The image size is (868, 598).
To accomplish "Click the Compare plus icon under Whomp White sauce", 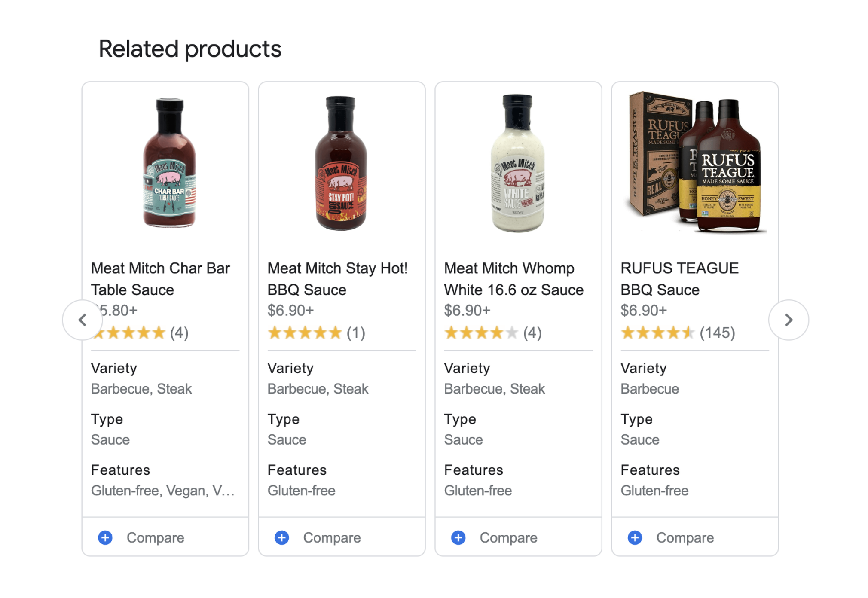I will click(x=458, y=537).
